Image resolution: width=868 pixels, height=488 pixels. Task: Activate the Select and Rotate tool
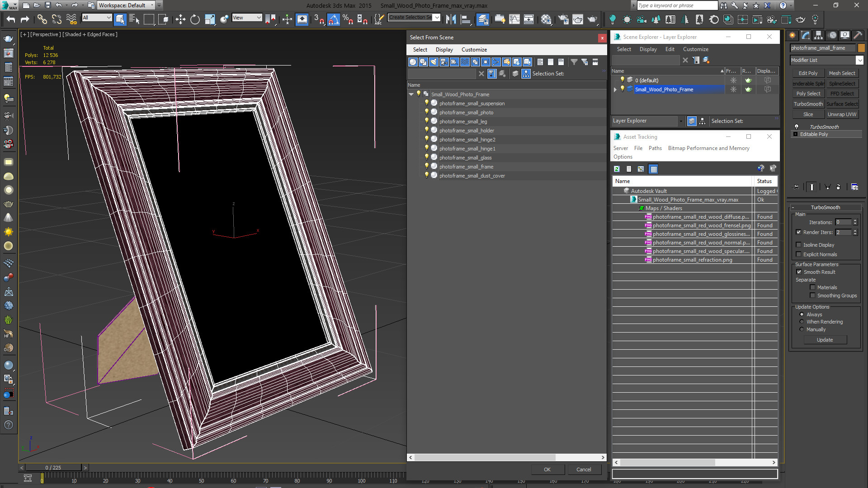point(195,19)
